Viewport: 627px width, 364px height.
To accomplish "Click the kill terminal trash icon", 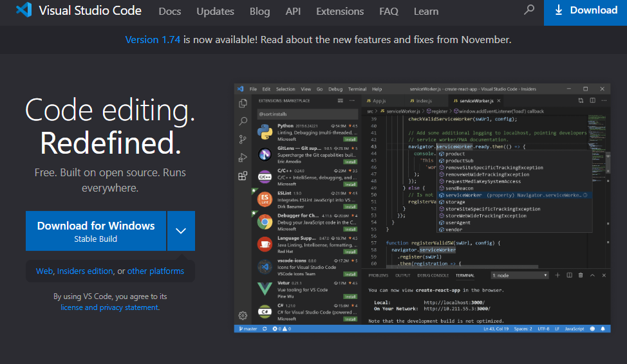I will coord(581,275).
